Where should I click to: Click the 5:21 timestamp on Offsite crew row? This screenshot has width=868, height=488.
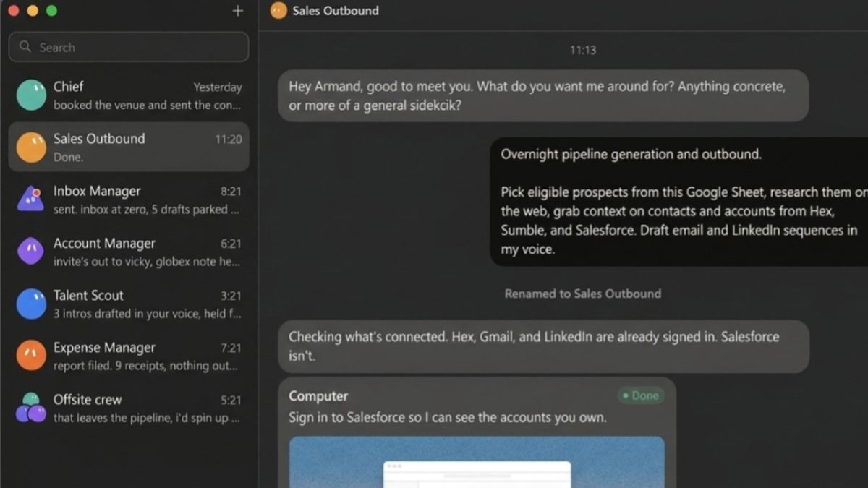pos(231,400)
